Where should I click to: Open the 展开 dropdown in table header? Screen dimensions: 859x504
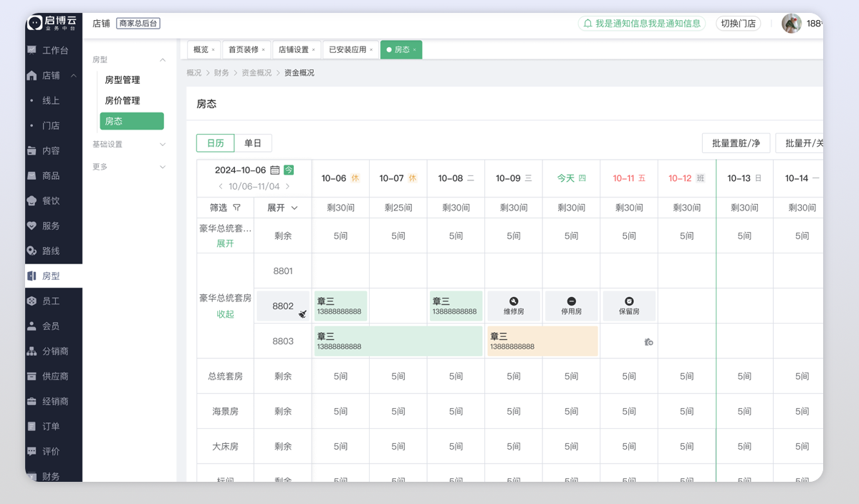click(x=282, y=208)
